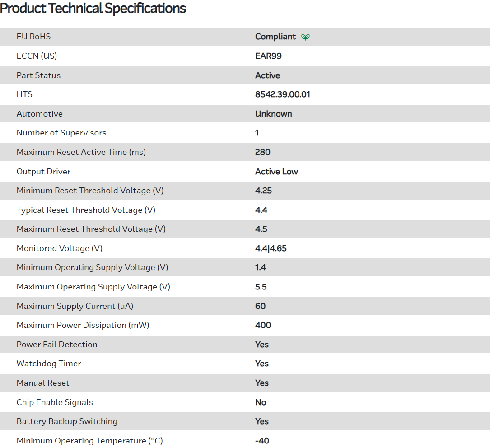The width and height of the screenshot is (490, 448).
Task: Click the Minimum Operating Temperature value -40
Action: coord(262,441)
